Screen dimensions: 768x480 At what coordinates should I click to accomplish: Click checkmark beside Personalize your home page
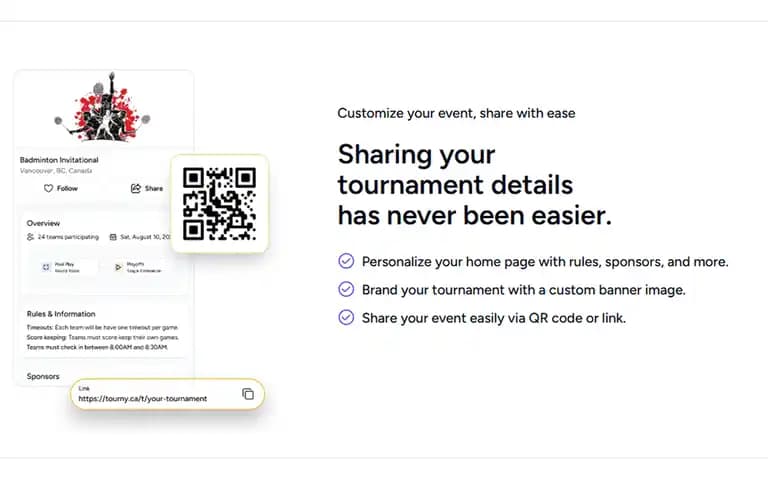click(x=346, y=261)
